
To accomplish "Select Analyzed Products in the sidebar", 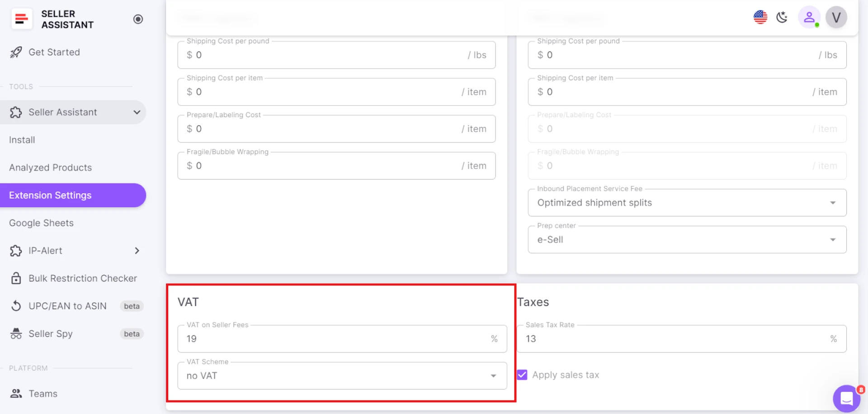I will [x=50, y=167].
